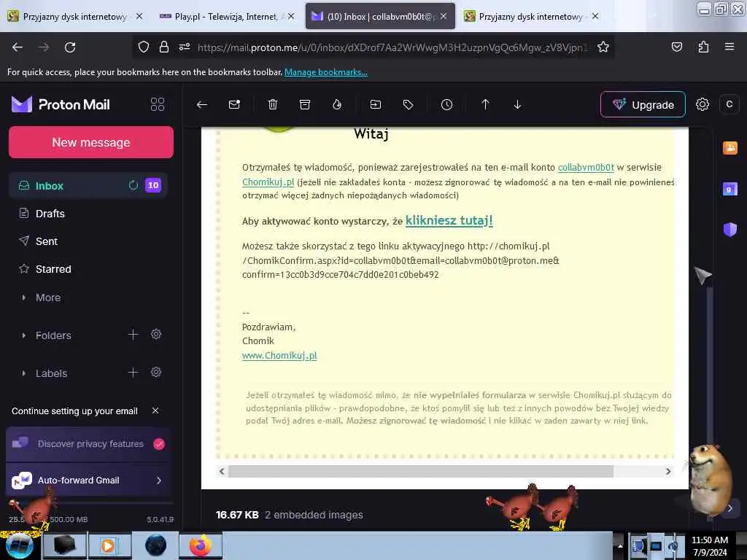The width and height of the screenshot is (747, 560).
Task: Open Proton Mail settings gear
Action: [x=703, y=104]
